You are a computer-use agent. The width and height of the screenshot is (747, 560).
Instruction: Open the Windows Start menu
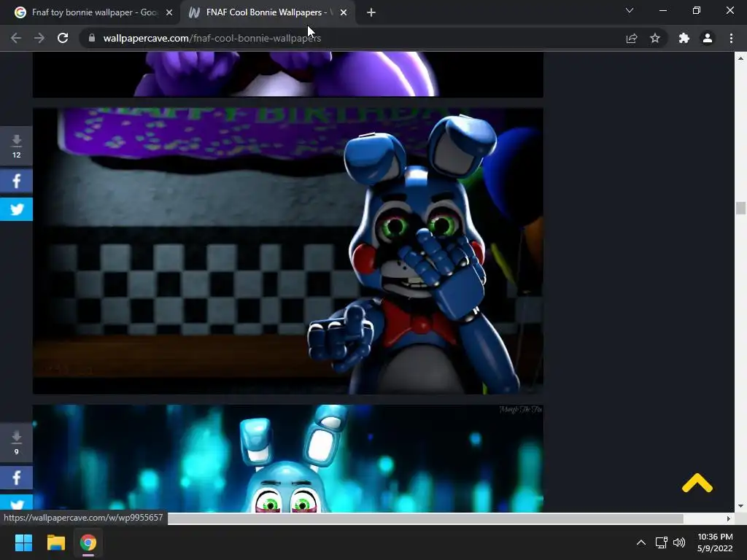(x=23, y=542)
